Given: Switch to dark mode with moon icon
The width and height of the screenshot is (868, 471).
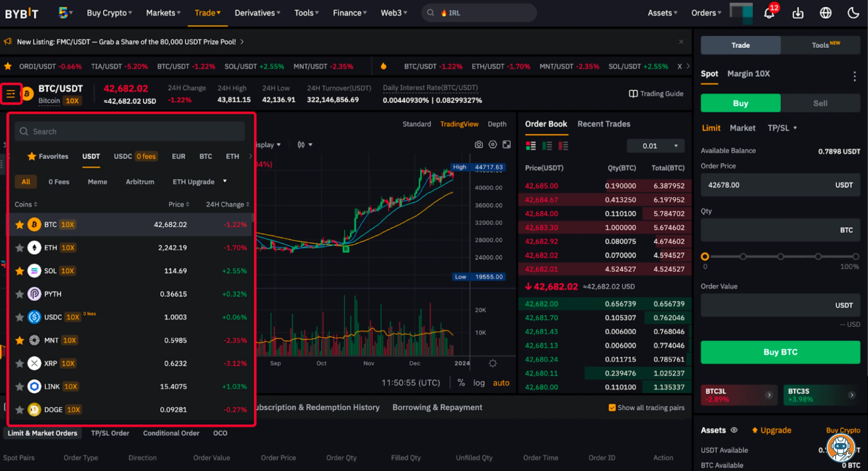Looking at the screenshot, I should tap(854, 13).
